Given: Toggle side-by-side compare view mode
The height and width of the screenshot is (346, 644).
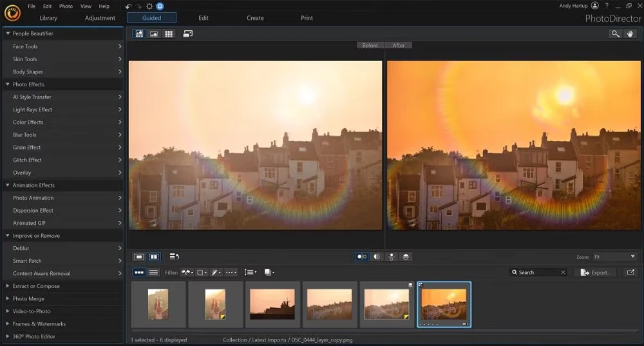Looking at the screenshot, I should 154,256.
